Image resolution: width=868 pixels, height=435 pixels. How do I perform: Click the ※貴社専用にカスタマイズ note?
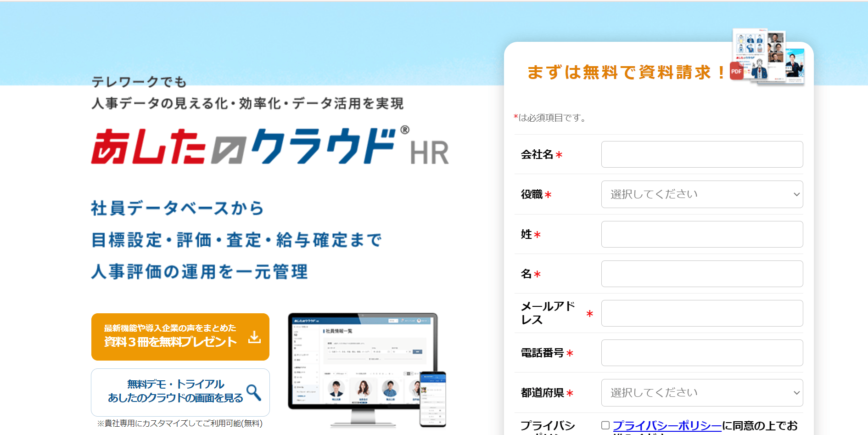click(179, 424)
